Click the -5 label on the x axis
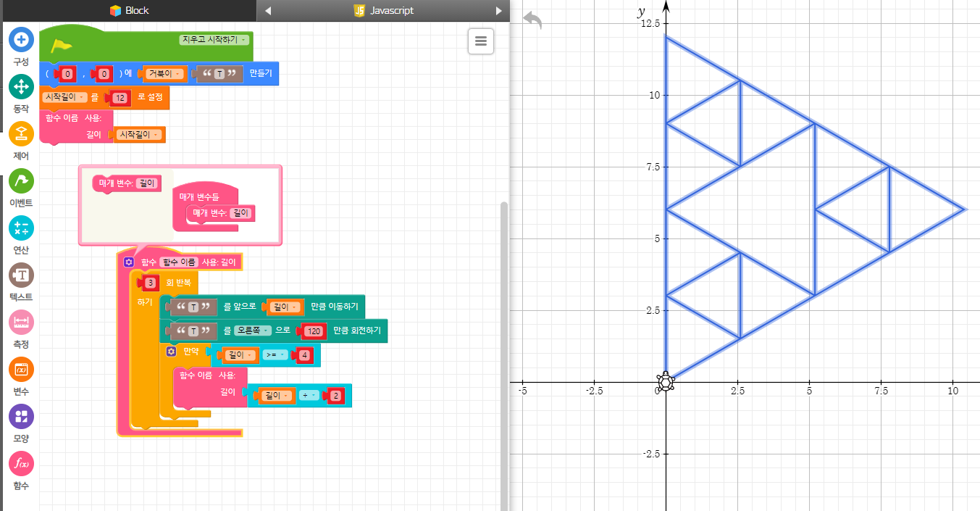980x511 pixels. (x=522, y=391)
